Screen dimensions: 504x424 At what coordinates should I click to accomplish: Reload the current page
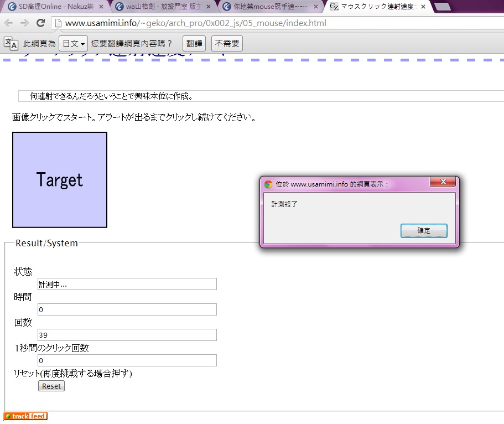(x=40, y=23)
